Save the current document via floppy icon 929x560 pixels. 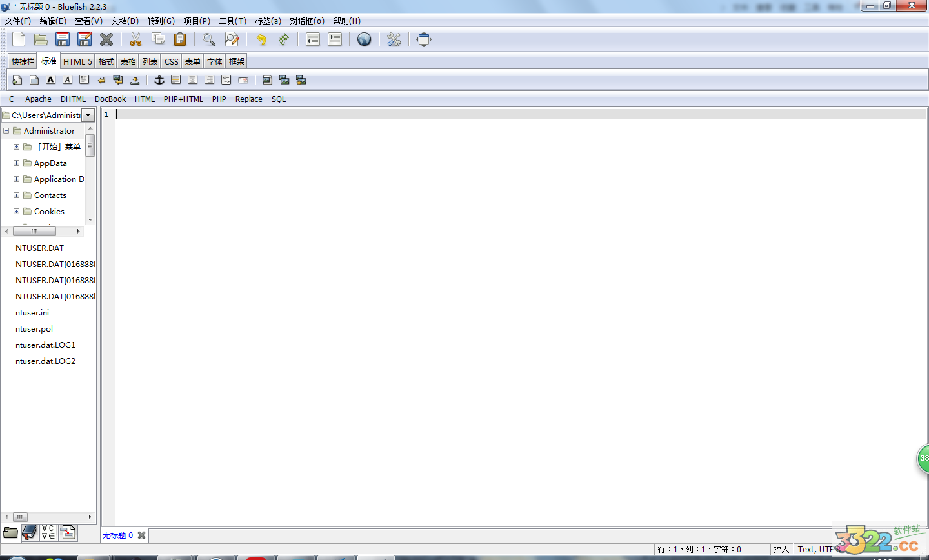pos(63,39)
